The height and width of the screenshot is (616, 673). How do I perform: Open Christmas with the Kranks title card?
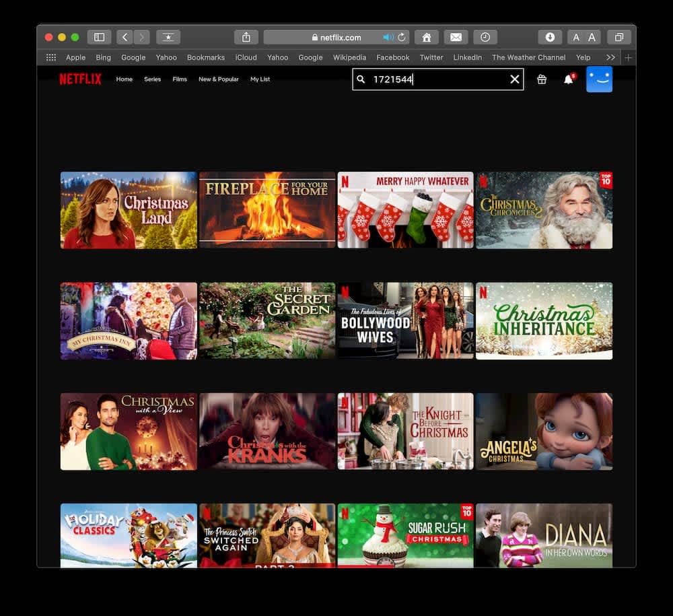coord(267,432)
